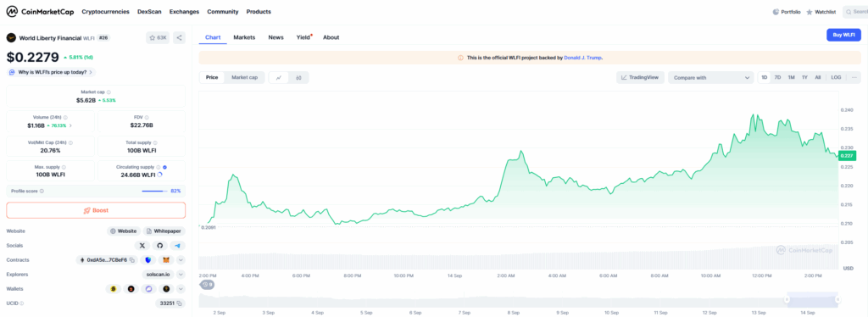Open the Products menu
868x317 pixels.
tap(259, 11)
